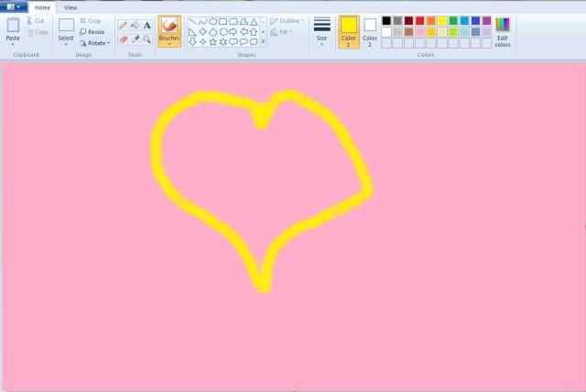The height and width of the screenshot is (392, 586).
Task: Set Color 2 as active color
Action: (370, 30)
